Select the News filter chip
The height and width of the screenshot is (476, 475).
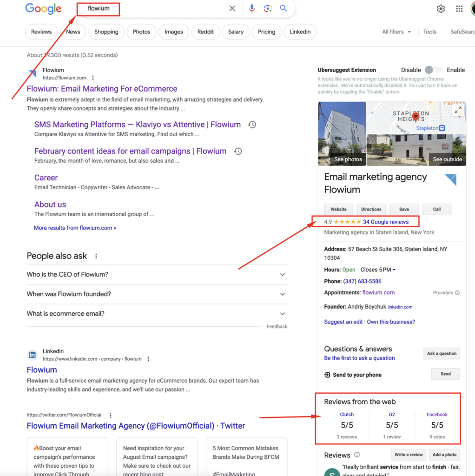[73, 32]
